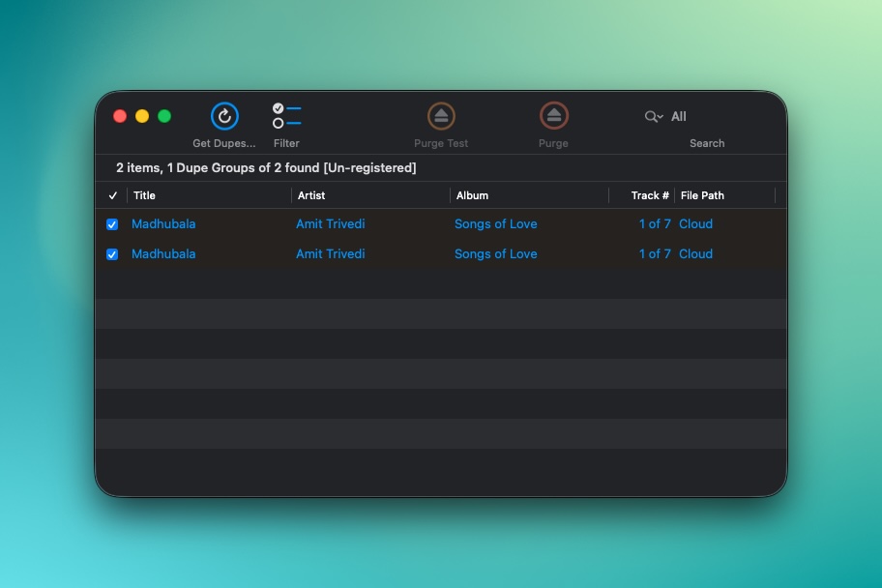Click the dupe groups found status text
The image size is (882, 588).
(x=266, y=167)
